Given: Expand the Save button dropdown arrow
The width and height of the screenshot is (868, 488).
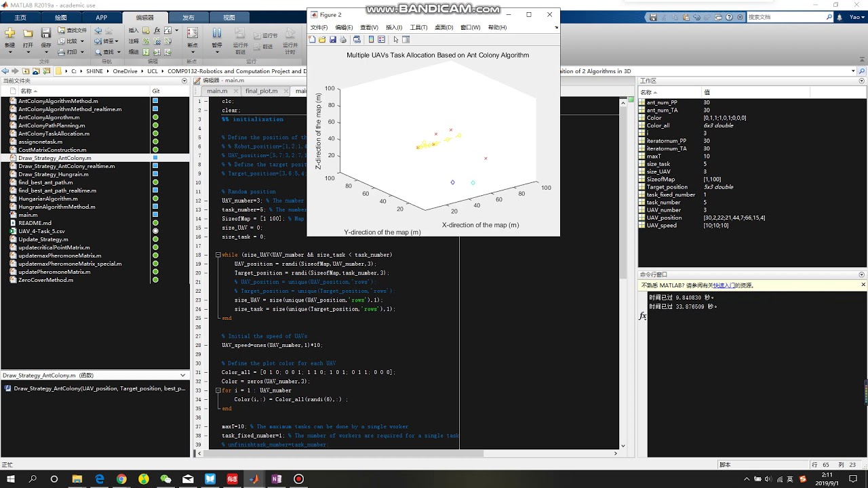Looking at the screenshot, I should [x=46, y=52].
